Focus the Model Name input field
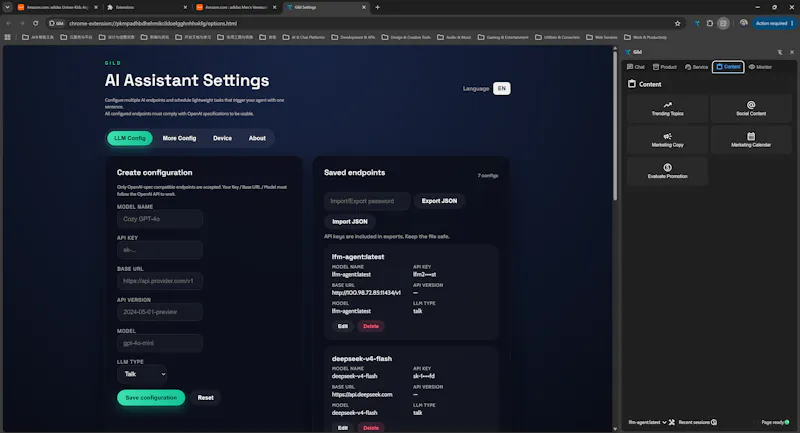The height and width of the screenshot is (433, 800). point(160,219)
